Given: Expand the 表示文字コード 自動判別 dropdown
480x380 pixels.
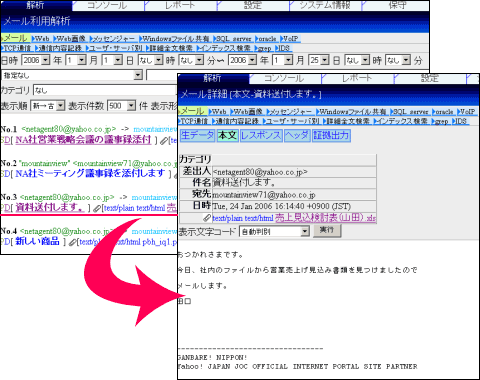Looking at the screenshot, I should pos(274,231).
